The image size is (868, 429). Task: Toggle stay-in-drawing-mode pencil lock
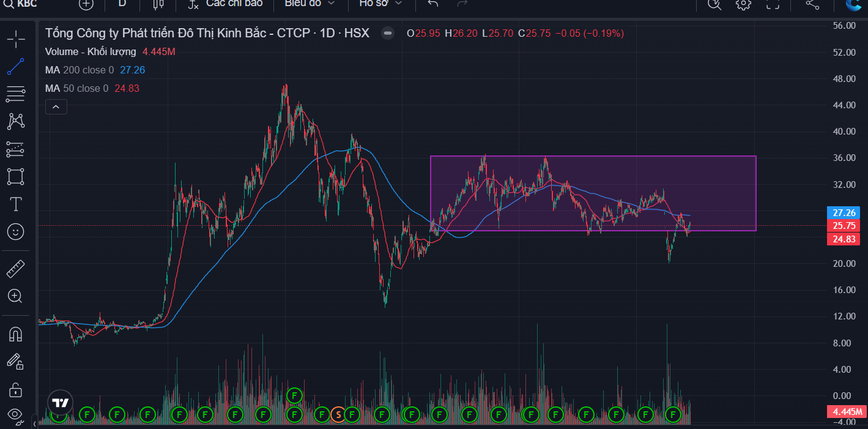click(16, 362)
